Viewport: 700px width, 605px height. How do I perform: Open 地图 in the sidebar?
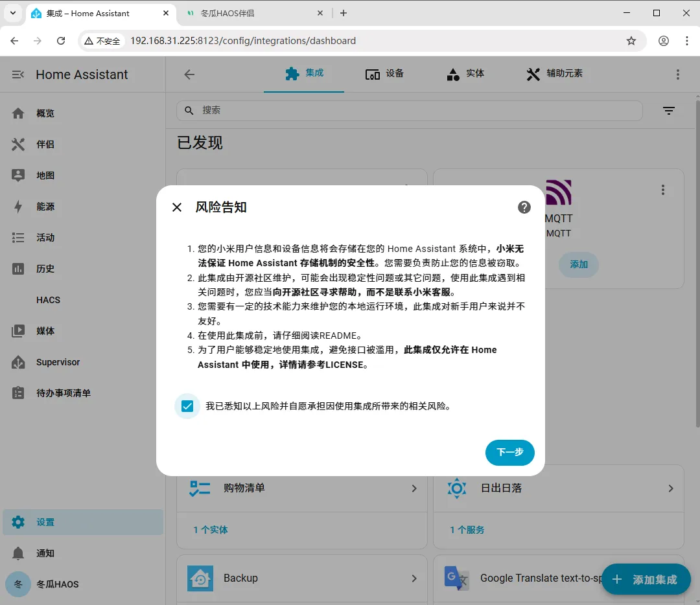click(x=82, y=176)
